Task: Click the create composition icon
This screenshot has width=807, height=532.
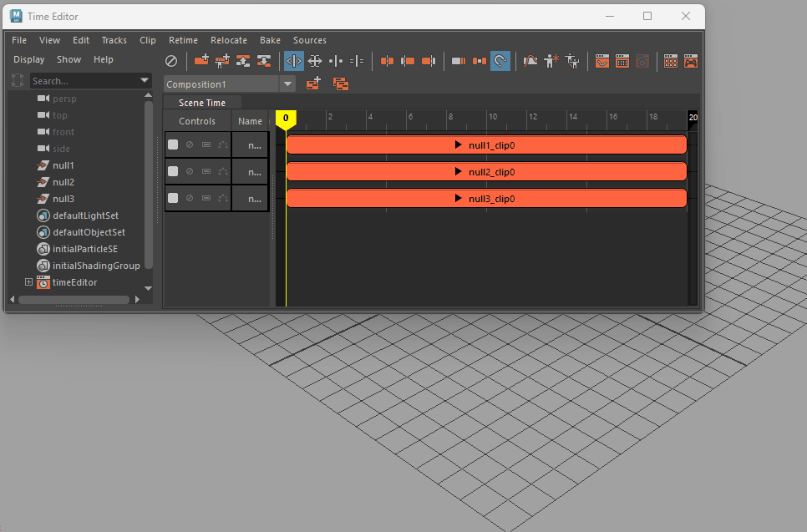Action: (313, 84)
